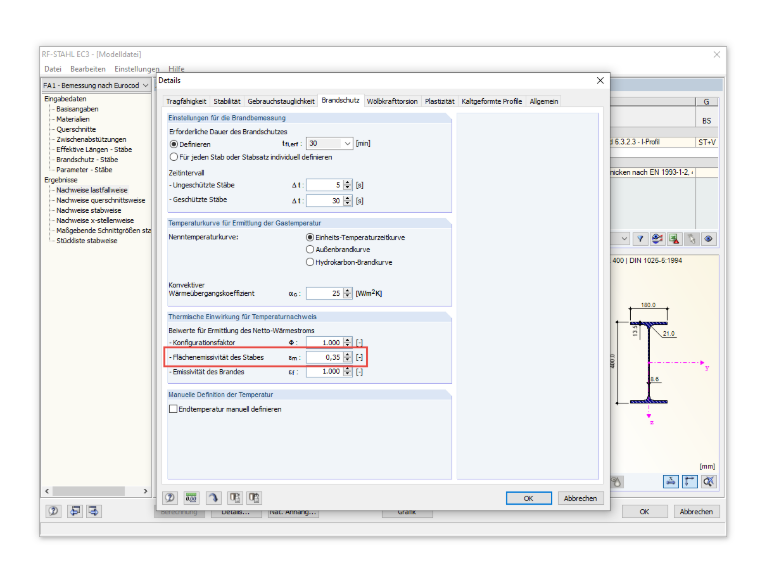Open the Einstellungen menu
Image resolution: width=760 pixels, height=570 pixels.
pyautogui.click(x=137, y=69)
